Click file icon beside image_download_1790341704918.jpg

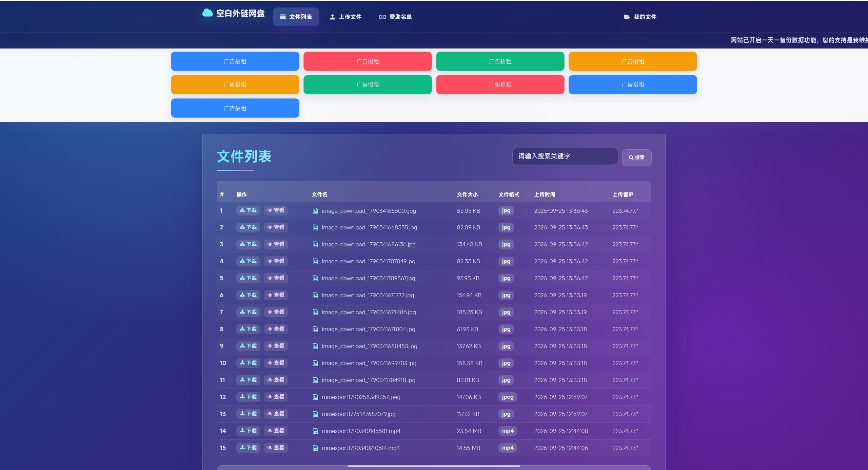[x=315, y=380]
